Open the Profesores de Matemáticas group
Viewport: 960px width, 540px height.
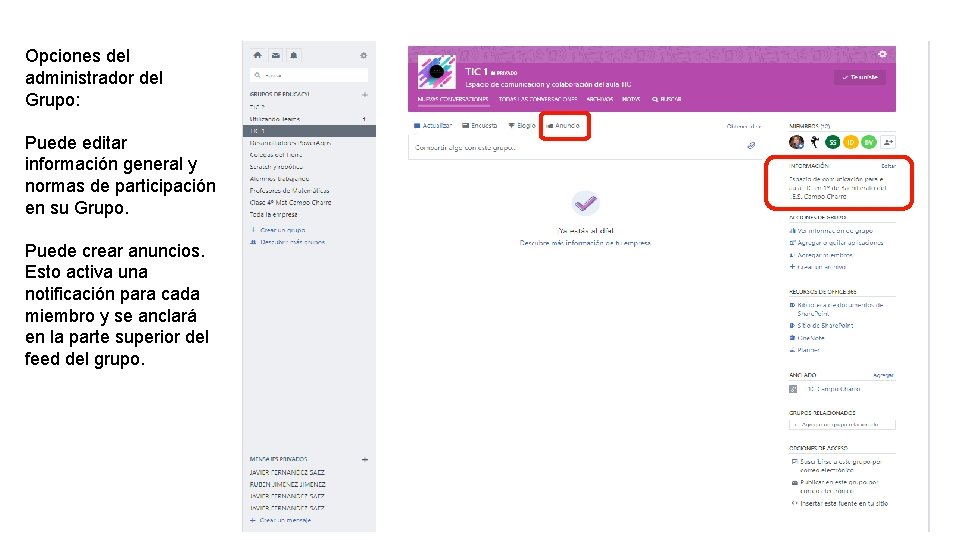pos(289,190)
